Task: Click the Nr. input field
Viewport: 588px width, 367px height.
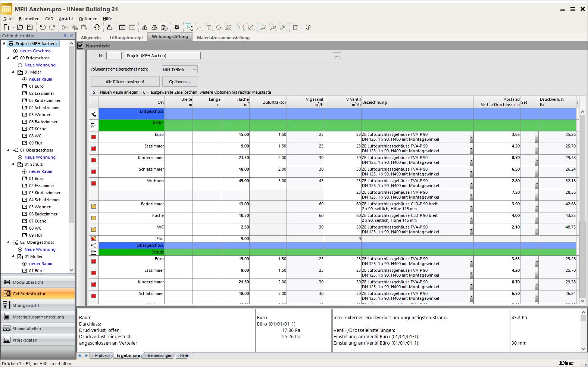Action: tap(114, 56)
